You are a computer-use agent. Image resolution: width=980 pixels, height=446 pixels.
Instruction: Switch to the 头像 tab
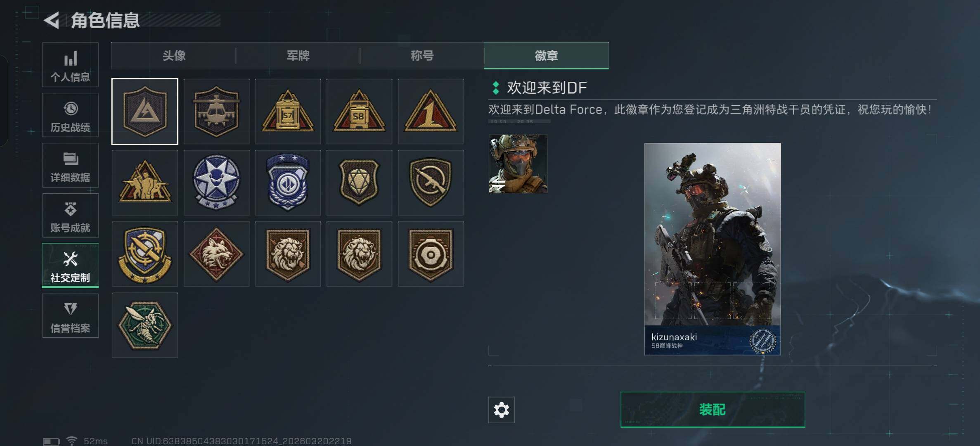click(x=174, y=56)
